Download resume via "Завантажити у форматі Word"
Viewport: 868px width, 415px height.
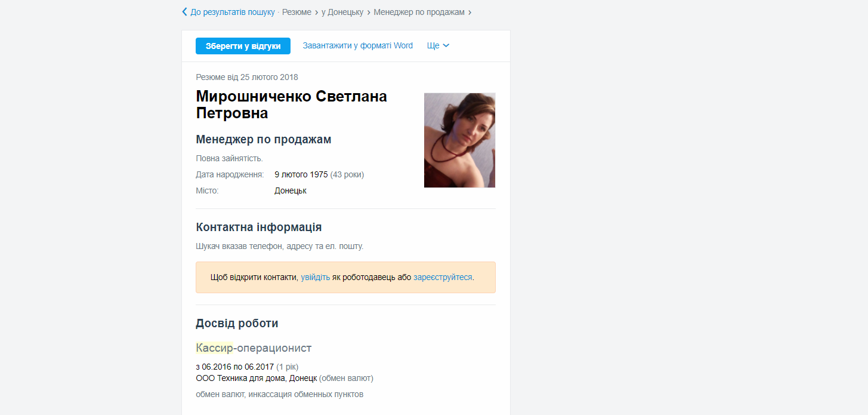[x=357, y=45]
